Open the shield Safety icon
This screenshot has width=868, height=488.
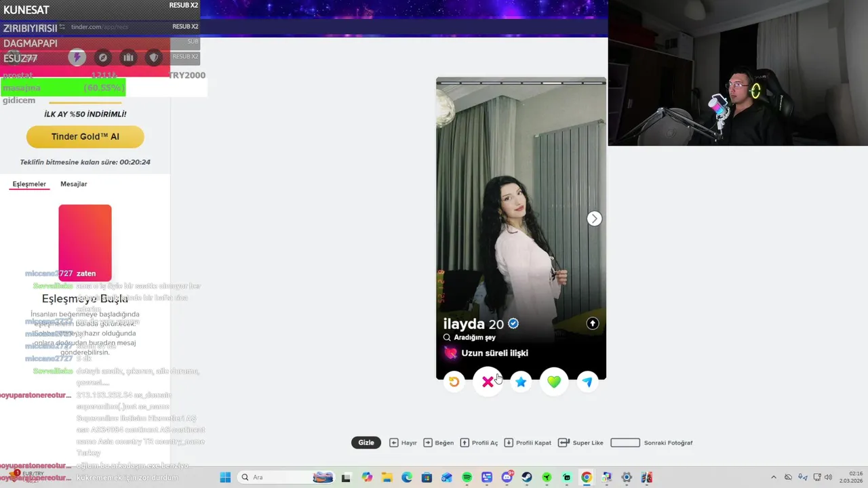tap(154, 58)
